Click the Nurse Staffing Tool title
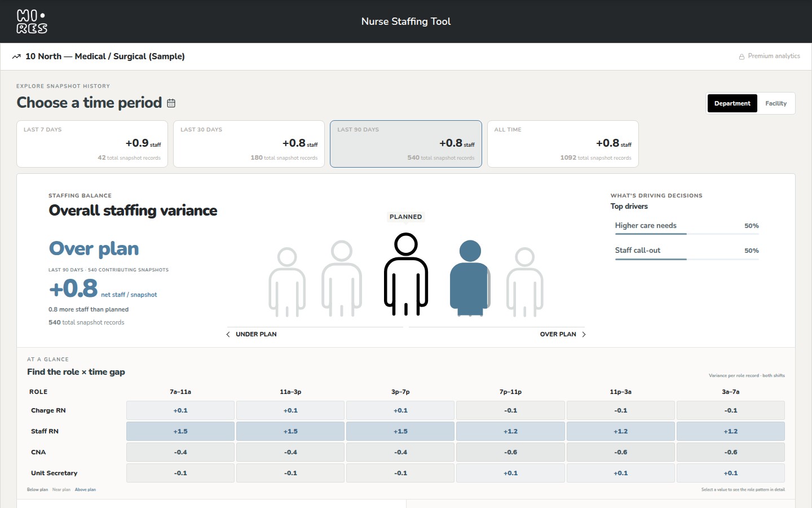Screen dimensions: 812x508 coord(406,21)
